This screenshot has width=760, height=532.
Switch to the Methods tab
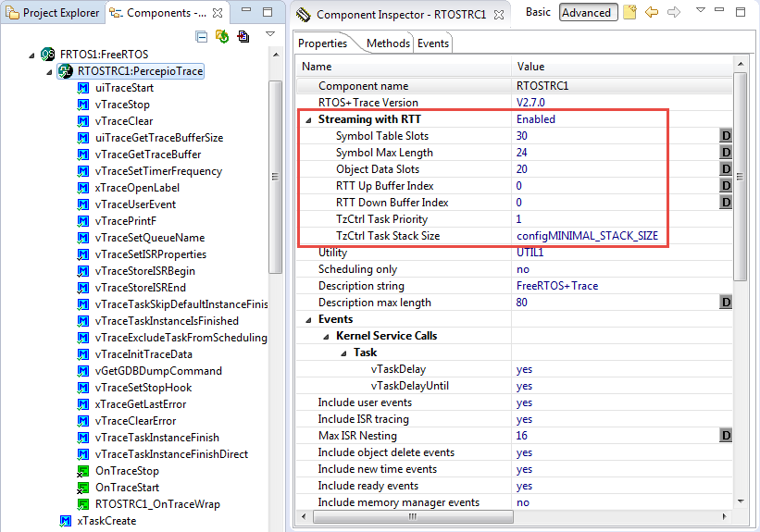[388, 43]
